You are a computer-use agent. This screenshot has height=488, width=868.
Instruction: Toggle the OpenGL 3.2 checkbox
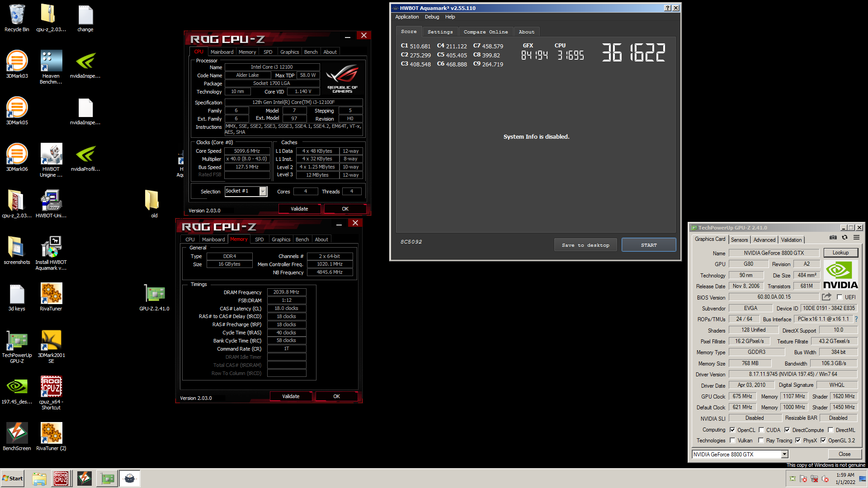[x=823, y=440]
